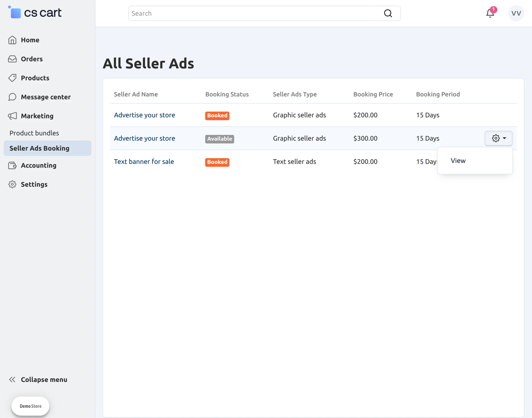Viewport: 532px width, 418px height.
Task: Click the Demo Store button
Action: click(30, 406)
